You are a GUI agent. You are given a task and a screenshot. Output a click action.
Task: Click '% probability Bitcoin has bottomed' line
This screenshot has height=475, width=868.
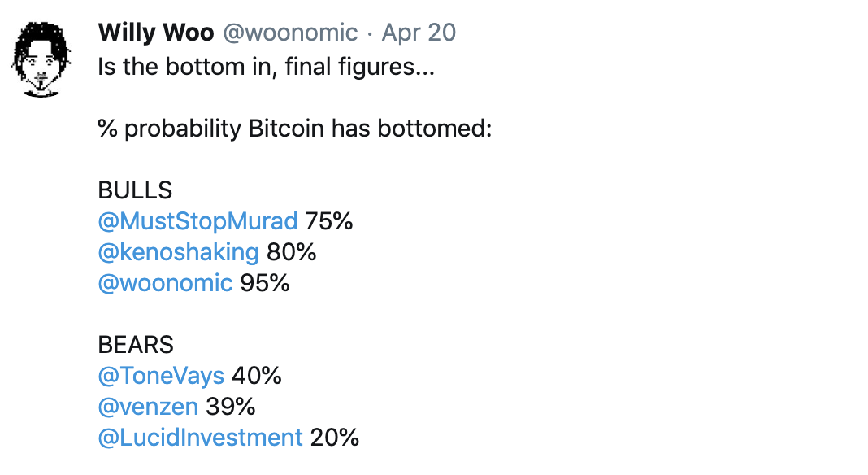(294, 129)
